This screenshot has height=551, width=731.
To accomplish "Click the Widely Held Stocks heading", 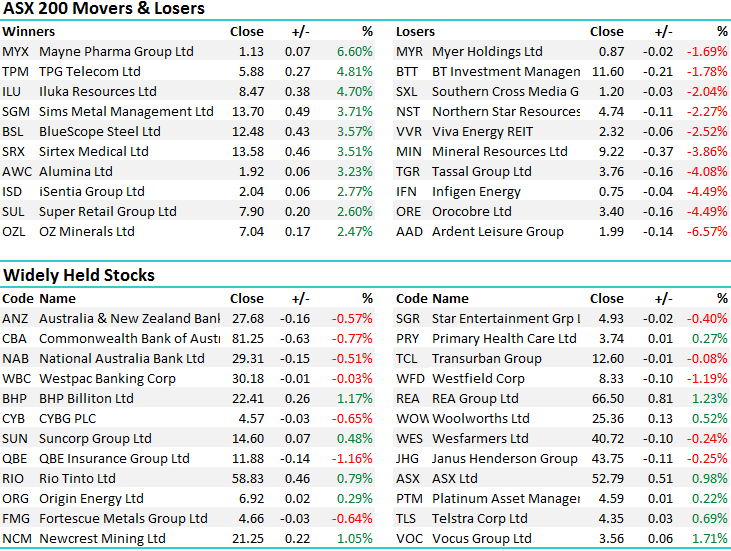I will (x=79, y=275).
